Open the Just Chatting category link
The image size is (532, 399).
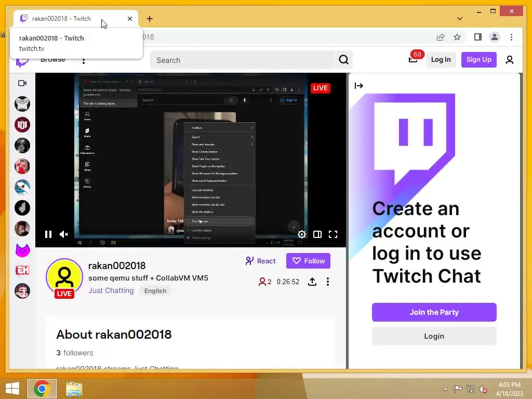(x=111, y=290)
